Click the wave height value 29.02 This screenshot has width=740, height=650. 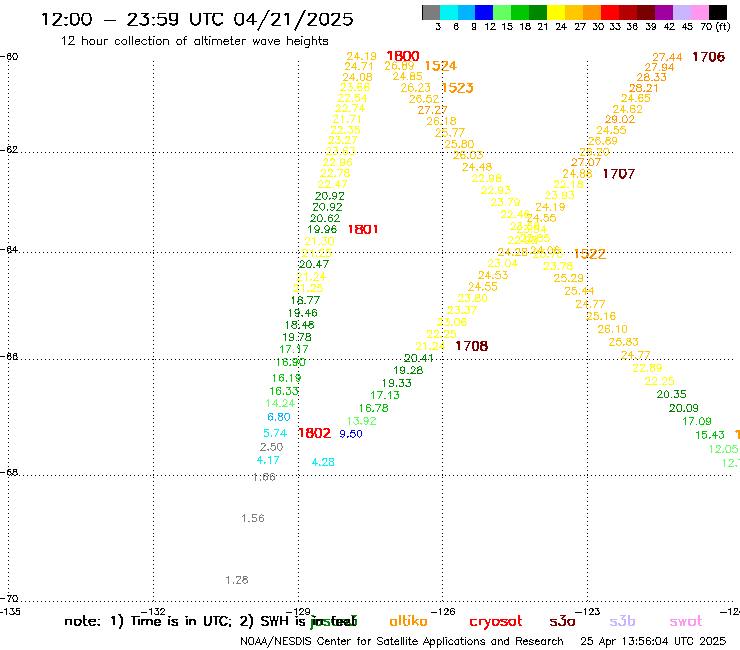620,119
